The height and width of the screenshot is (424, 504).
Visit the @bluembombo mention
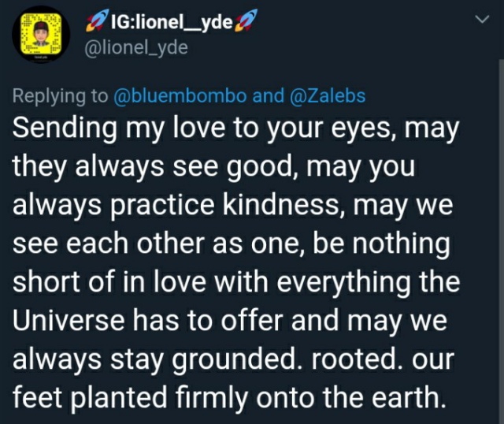pos(180,95)
